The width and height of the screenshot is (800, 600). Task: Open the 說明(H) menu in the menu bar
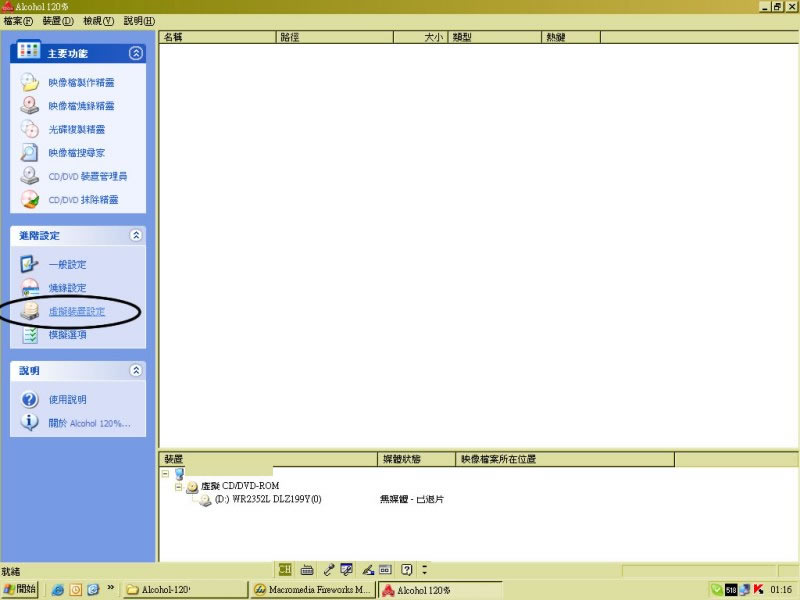coord(139,21)
